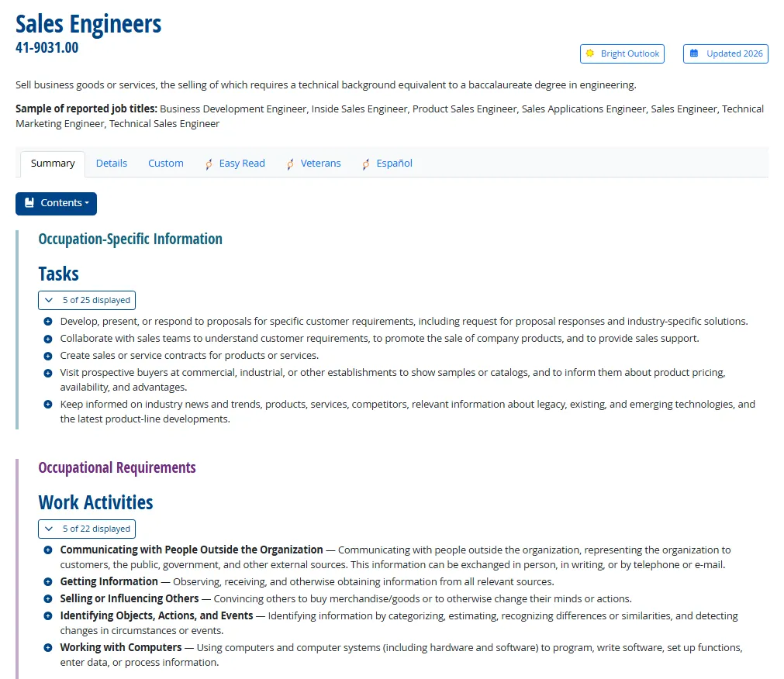The height and width of the screenshot is (679, 784).
Task: Expand Tasks '5 of 25 displayed' dropdown
Action: (87, 300)
